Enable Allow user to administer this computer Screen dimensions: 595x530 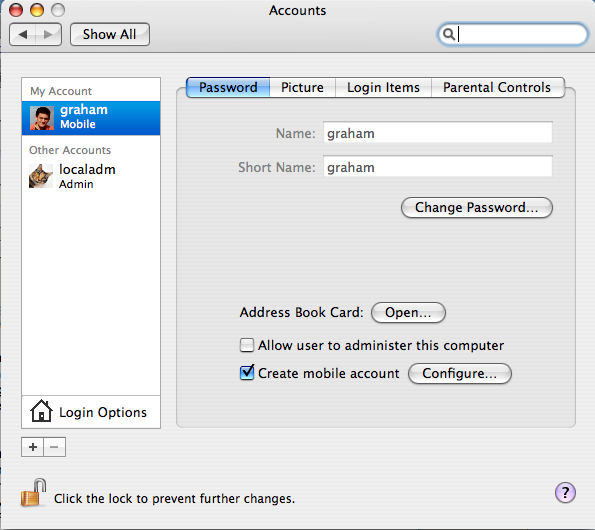247,345
